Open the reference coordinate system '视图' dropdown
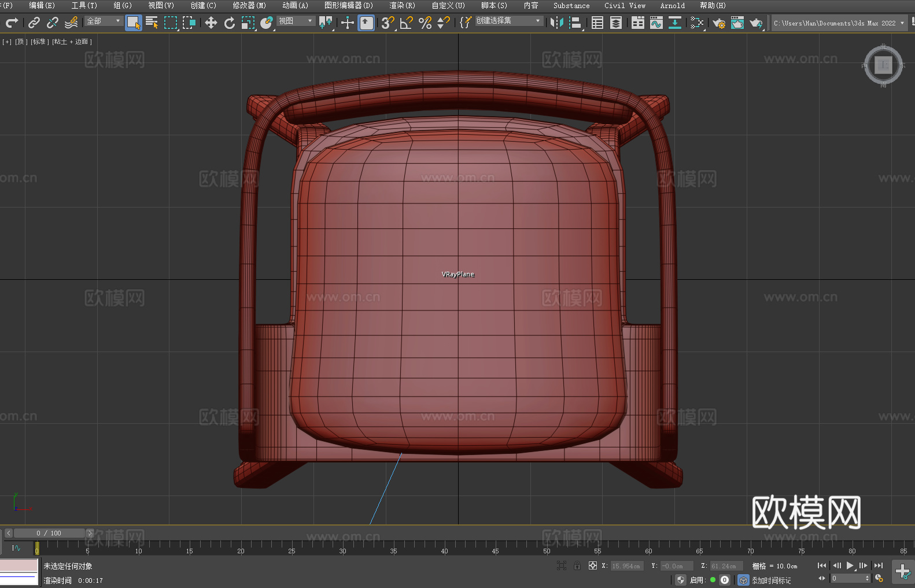This screenshot has width=915, height=588. point(296,21)
